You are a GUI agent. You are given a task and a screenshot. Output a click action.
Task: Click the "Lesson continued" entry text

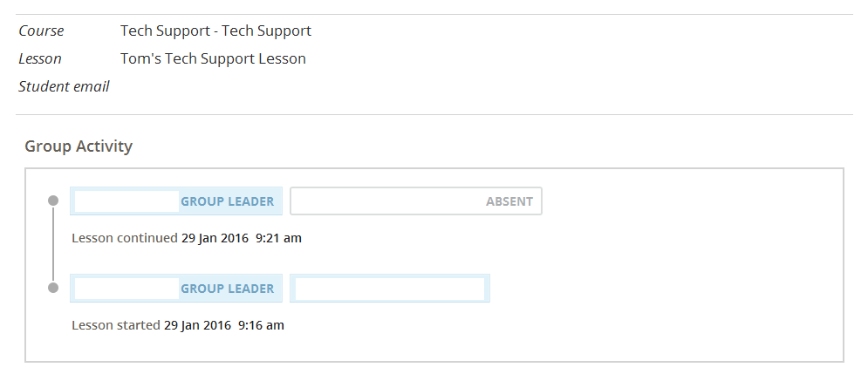pos(124,237)
